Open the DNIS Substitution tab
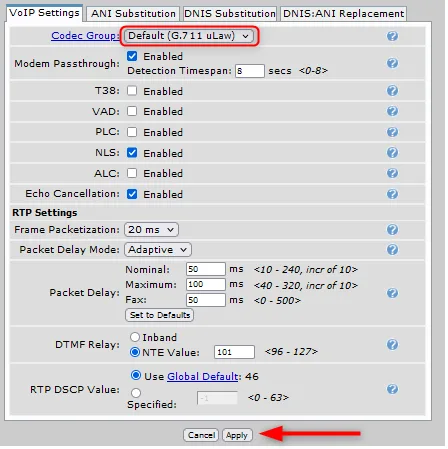This screenshot has width=448, height=449. [x=230, y=14]
